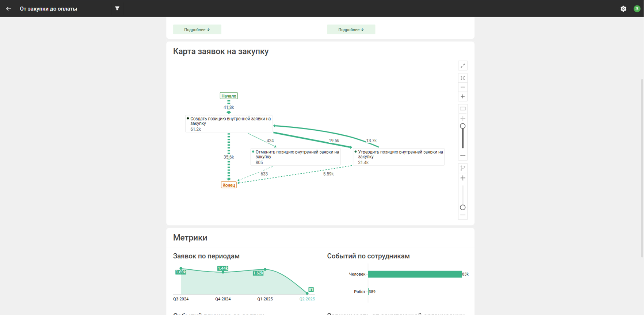Click left Подробнее button
This screenshot has height=315, width=644.
197,30
